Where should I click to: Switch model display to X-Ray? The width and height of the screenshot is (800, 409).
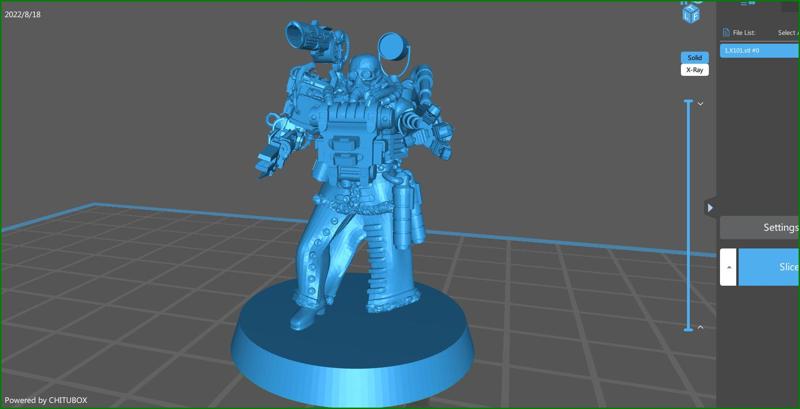[x=694, y=70]
